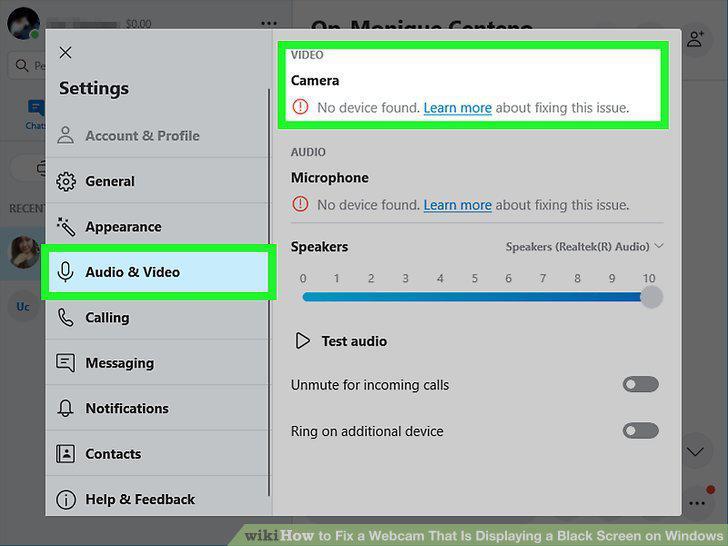728x546 pixels.
Task: Click the profile avatar in Skype window
Action: click(23, 22)
